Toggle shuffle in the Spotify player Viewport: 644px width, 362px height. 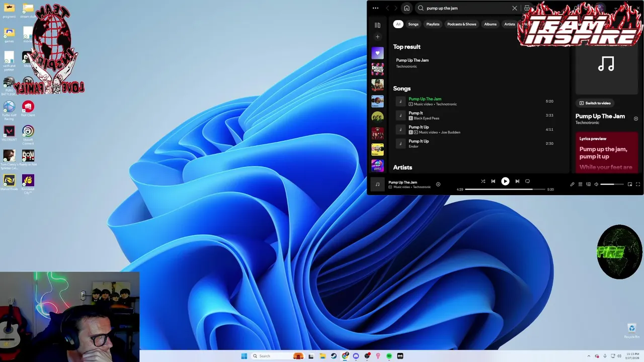(x=483, y=182)
